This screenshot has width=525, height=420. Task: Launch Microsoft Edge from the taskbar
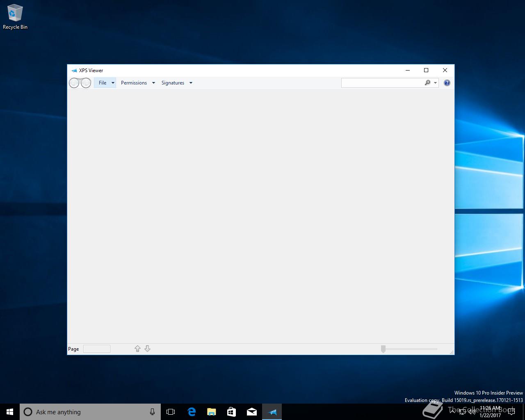(x=191, y=412)
